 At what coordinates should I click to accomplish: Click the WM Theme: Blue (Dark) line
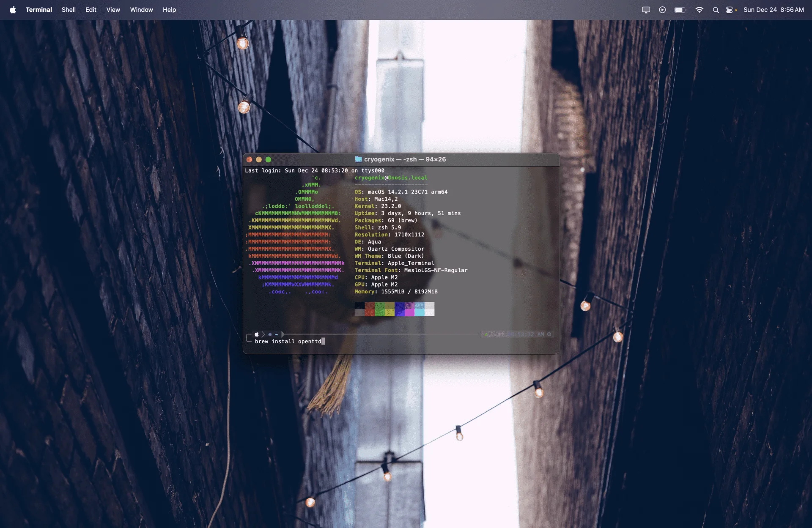click(389, 256)
